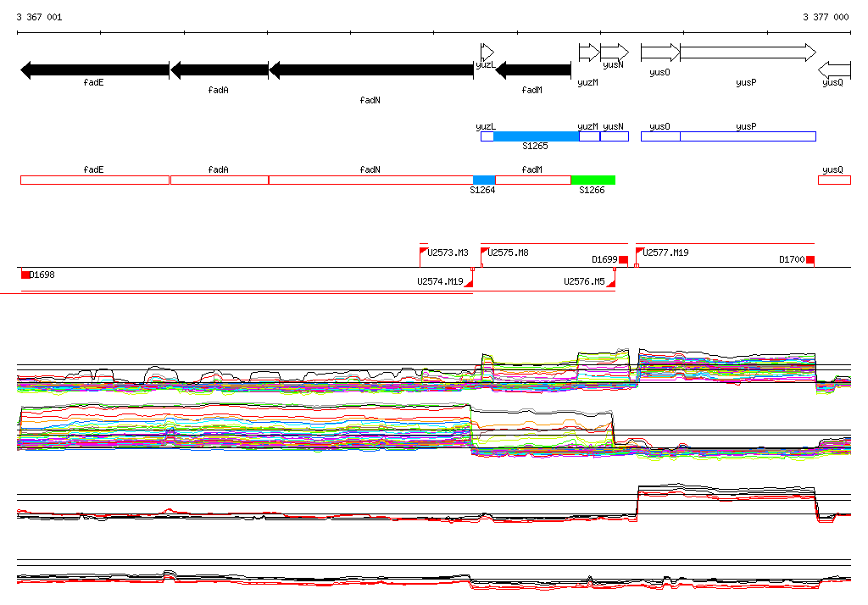Click the red outlined fadN box
The height and width of the screenshot is (605, 868).
(x=371, y=180)
